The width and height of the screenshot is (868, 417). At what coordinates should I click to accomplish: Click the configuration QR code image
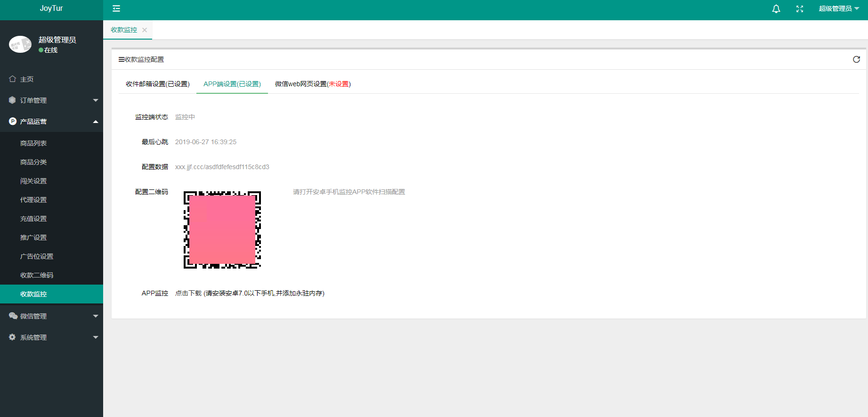pos(222,230)
